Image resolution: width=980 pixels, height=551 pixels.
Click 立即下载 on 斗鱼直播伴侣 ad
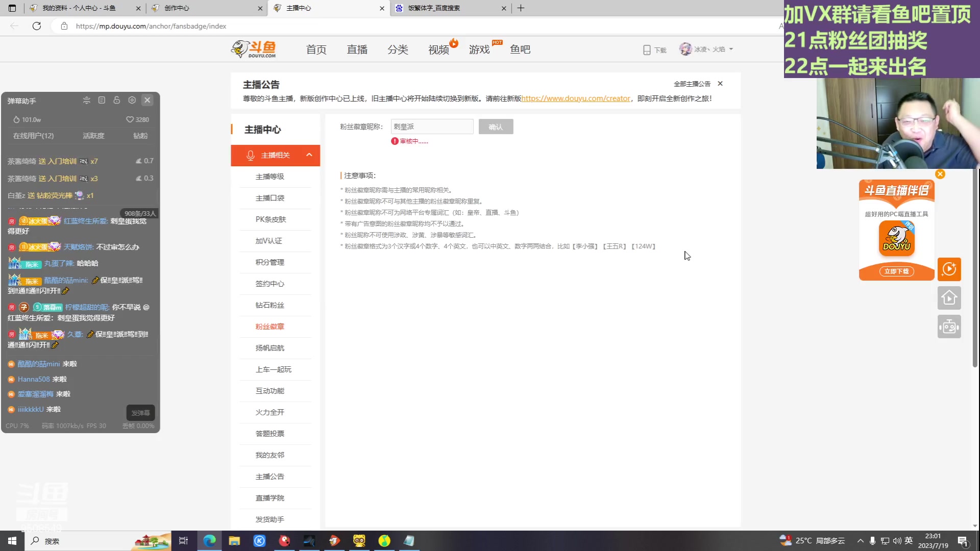(897, 271)
